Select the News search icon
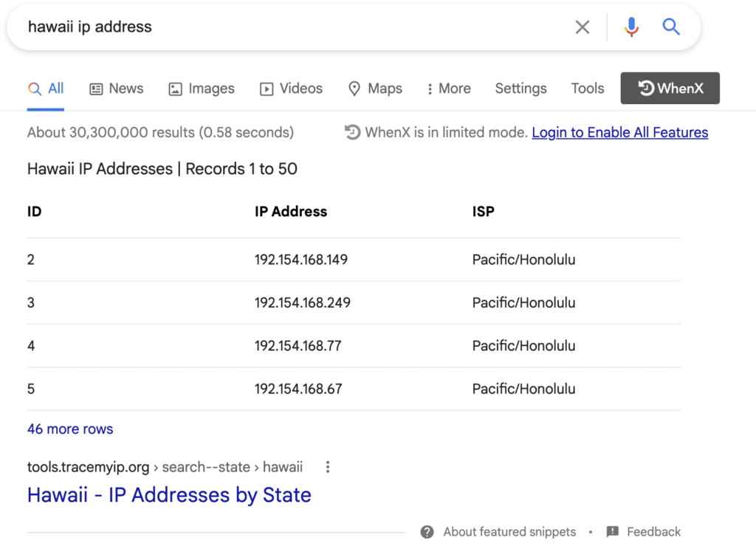Screen dimensions: 756x546 coord(95,88)
